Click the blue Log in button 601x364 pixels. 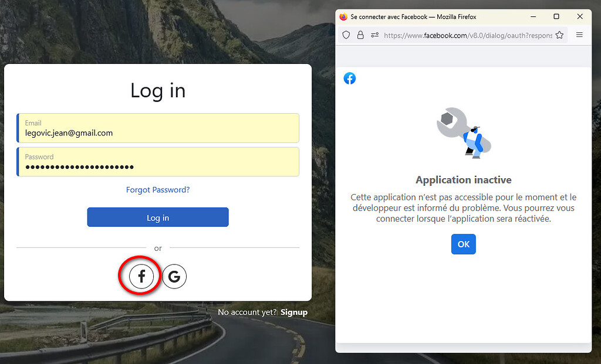(158, 217)
